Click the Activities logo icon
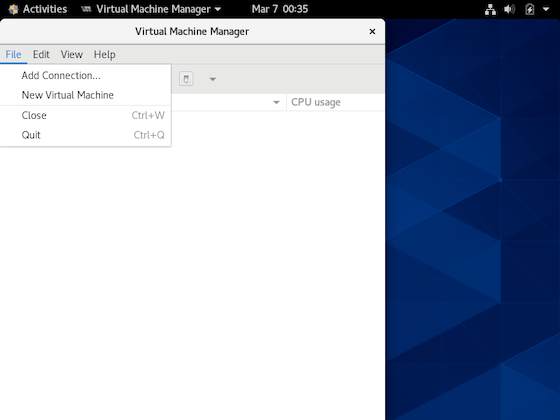Screen dimensions: 560x420 [14, 9]
